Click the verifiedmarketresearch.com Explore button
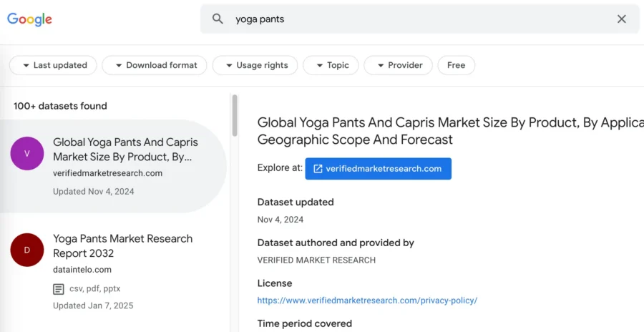The height and width of the screenshot is (332, 644). pos(378,169)
